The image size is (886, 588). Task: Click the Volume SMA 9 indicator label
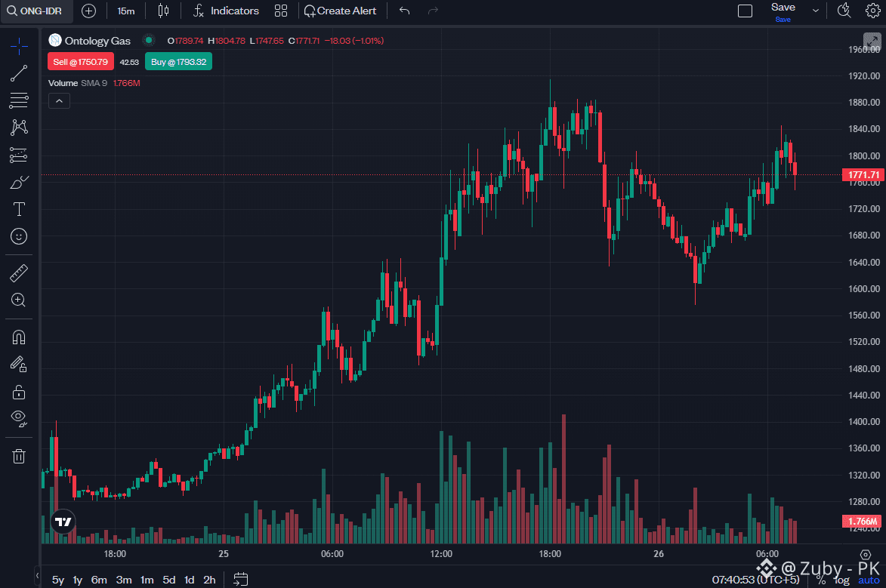(x=77, y=83)
